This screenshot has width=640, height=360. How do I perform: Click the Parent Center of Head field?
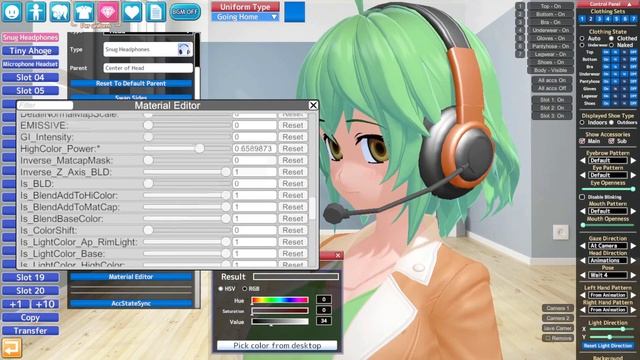pyautogui.click(x=148, y=68)
